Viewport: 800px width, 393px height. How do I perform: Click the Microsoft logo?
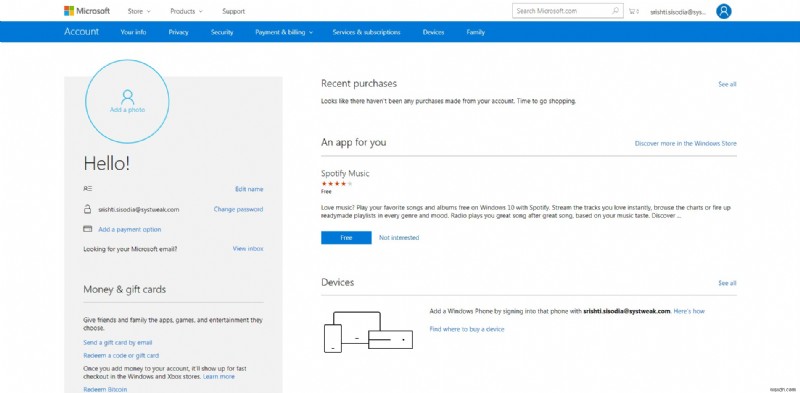[87, 11]
